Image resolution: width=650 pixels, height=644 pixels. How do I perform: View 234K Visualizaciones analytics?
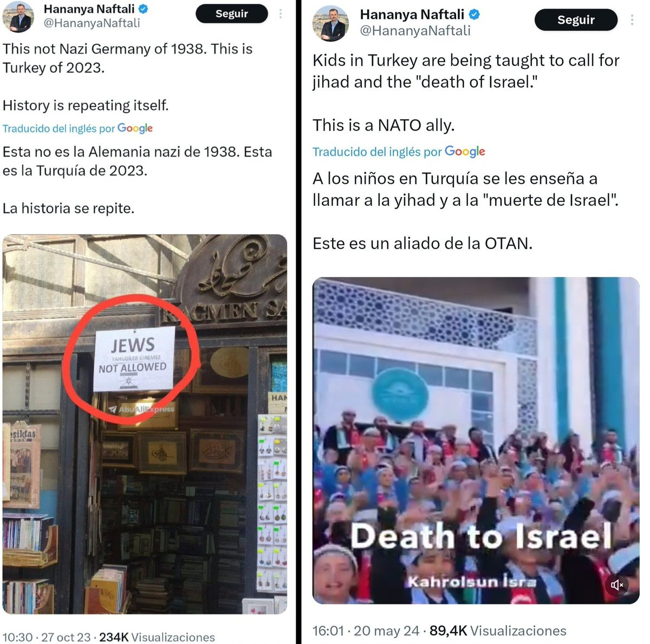click(x=157, y=637)
